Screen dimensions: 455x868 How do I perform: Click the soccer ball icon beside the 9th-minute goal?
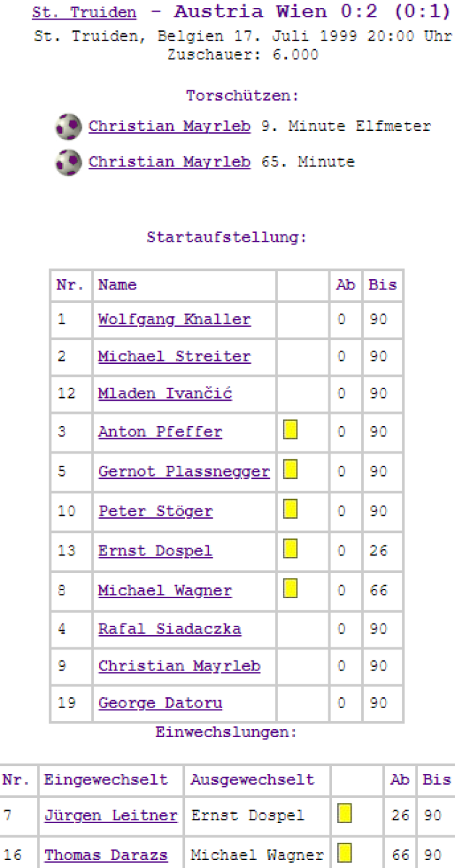(68, 127)
